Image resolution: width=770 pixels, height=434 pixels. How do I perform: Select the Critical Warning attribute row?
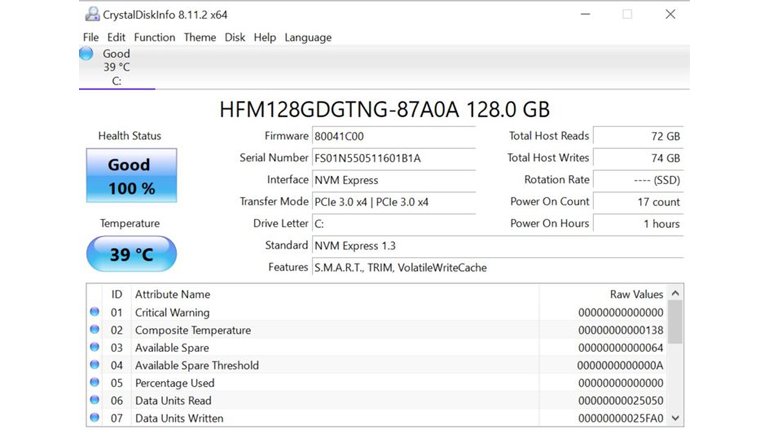pos(377,312)
